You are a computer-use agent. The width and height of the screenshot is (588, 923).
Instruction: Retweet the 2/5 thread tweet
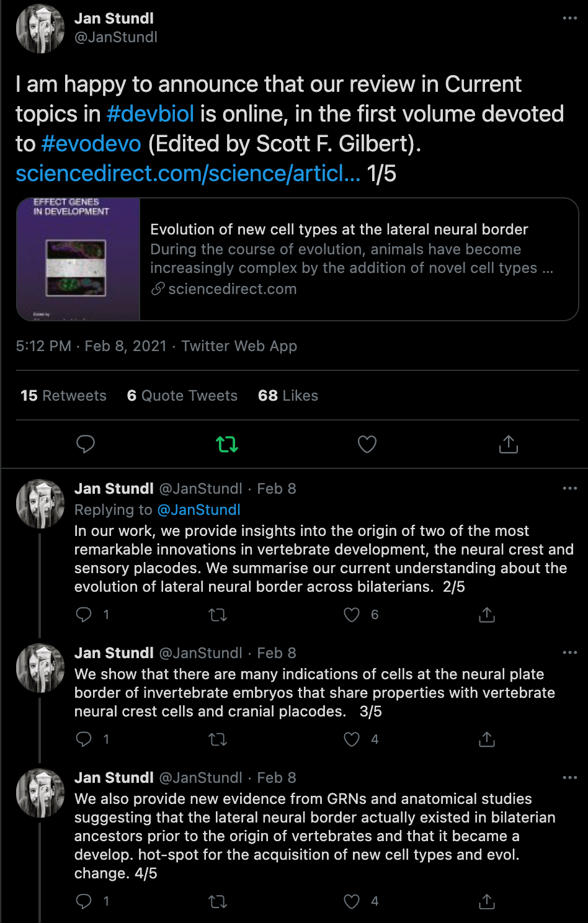click(x=218, y=615)
